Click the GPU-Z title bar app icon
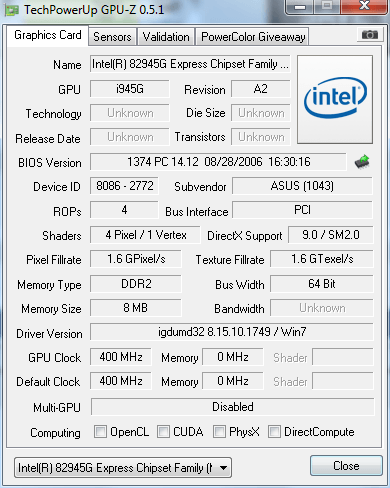Image resolution: width=390 pixels, height=488 pixels. (12, 10)
